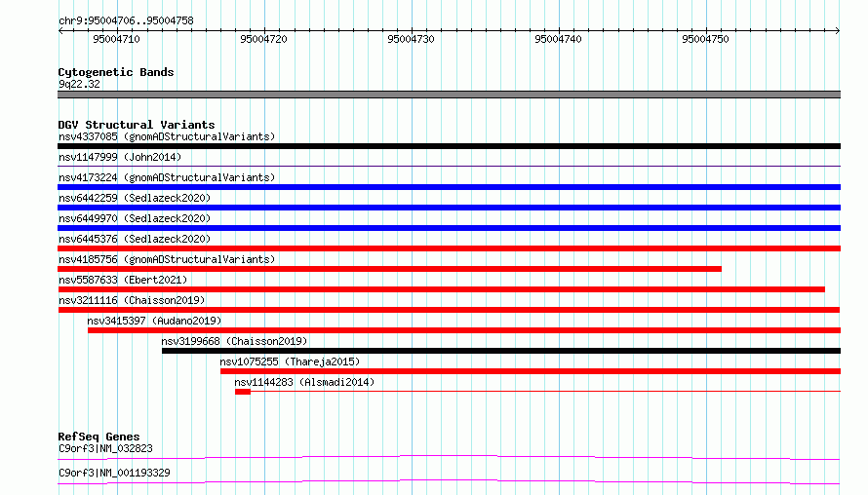Select the red bar for nsv5587633
868x495 pixels.
click(x=442, y=289)
